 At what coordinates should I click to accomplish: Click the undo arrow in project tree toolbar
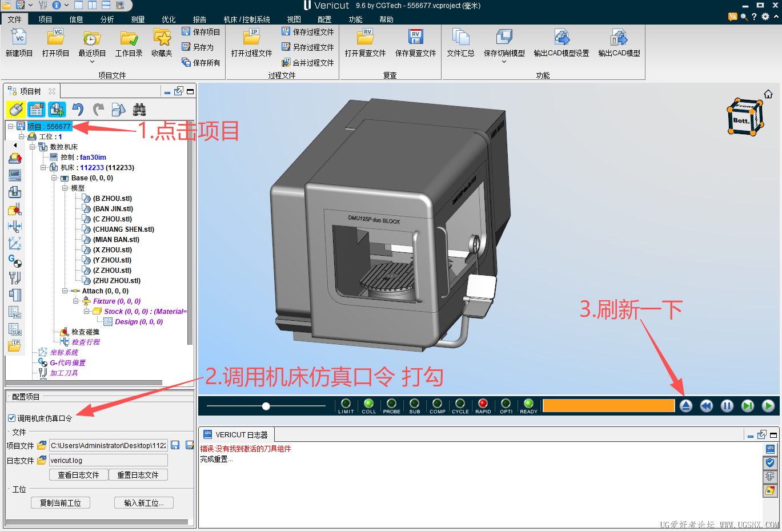[x=78, y=109]
